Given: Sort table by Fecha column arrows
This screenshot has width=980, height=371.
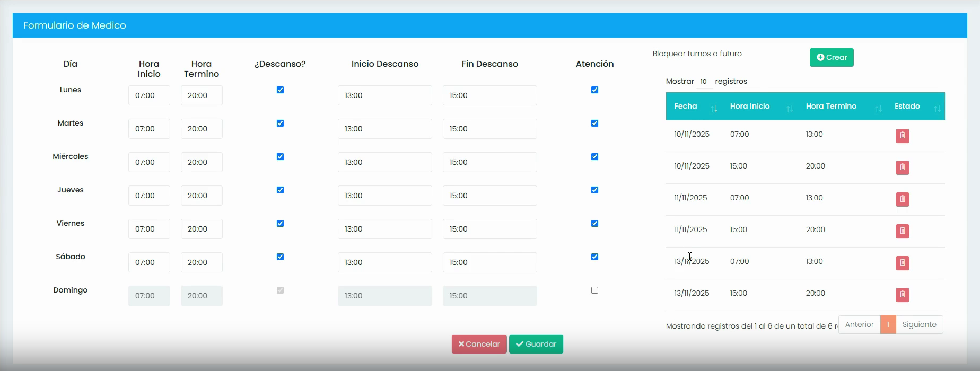Looking at the screenshot, I should (x=714, y=109).
